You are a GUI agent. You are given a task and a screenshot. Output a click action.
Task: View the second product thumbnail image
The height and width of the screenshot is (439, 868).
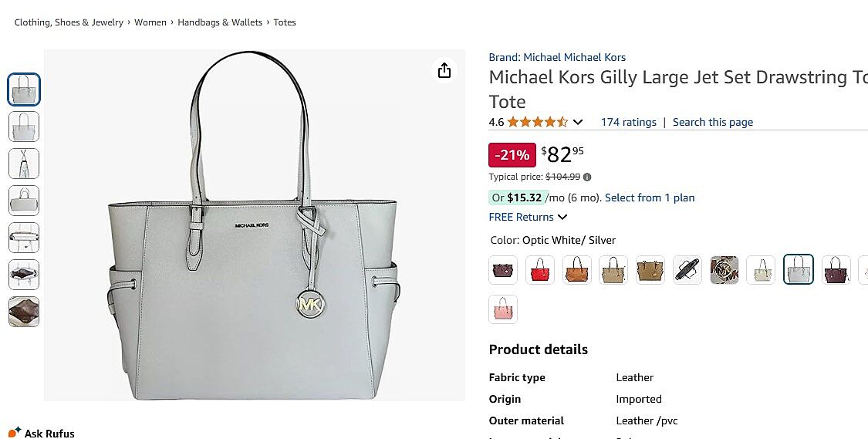(x=24, y=127)
